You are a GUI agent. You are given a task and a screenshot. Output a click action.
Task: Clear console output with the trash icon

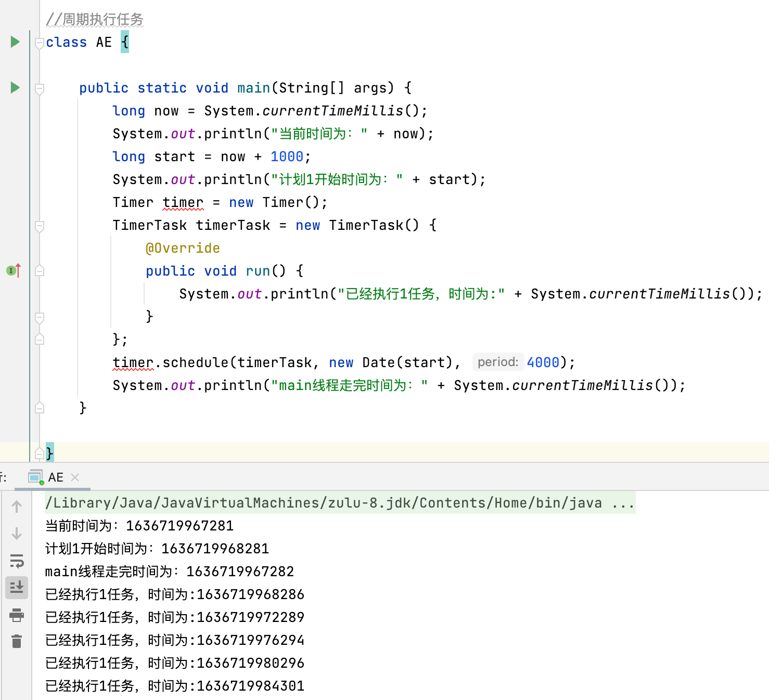(x=17, y=641)
